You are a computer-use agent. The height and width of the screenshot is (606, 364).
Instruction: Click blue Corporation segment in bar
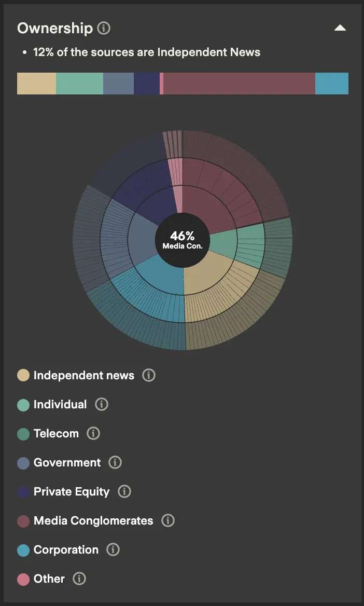click(x=332, y=84)
